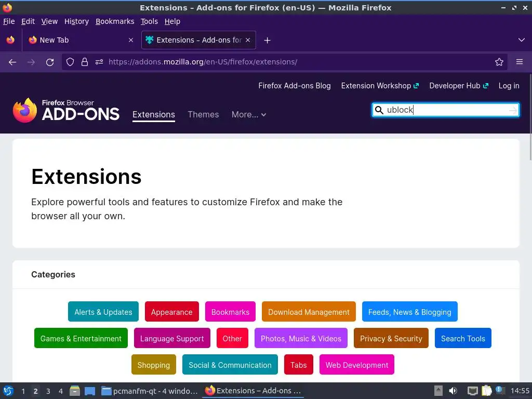List all tabs dropdown arrow
The height and width of the screenshot is (399, 532).
pyautogui.click(x=522, y=40)
